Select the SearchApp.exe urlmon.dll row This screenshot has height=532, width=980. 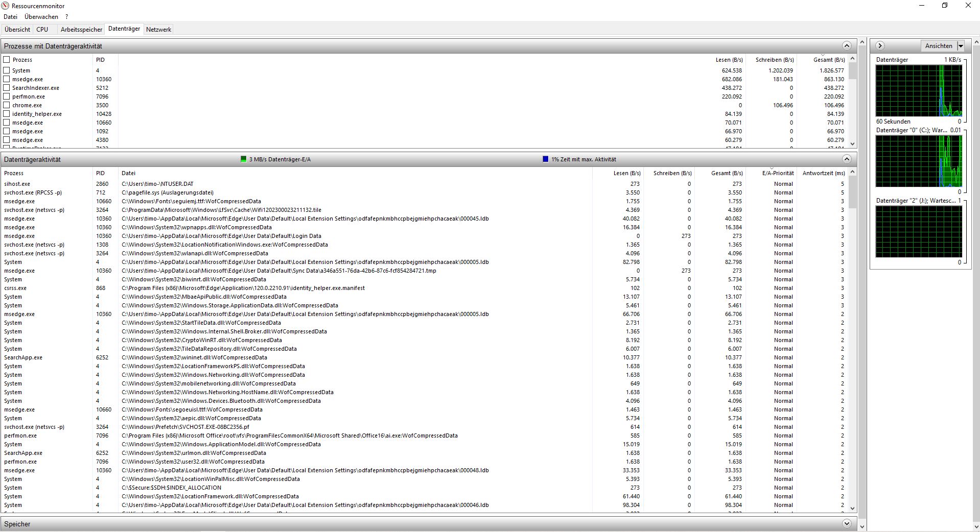pos(424,453)
